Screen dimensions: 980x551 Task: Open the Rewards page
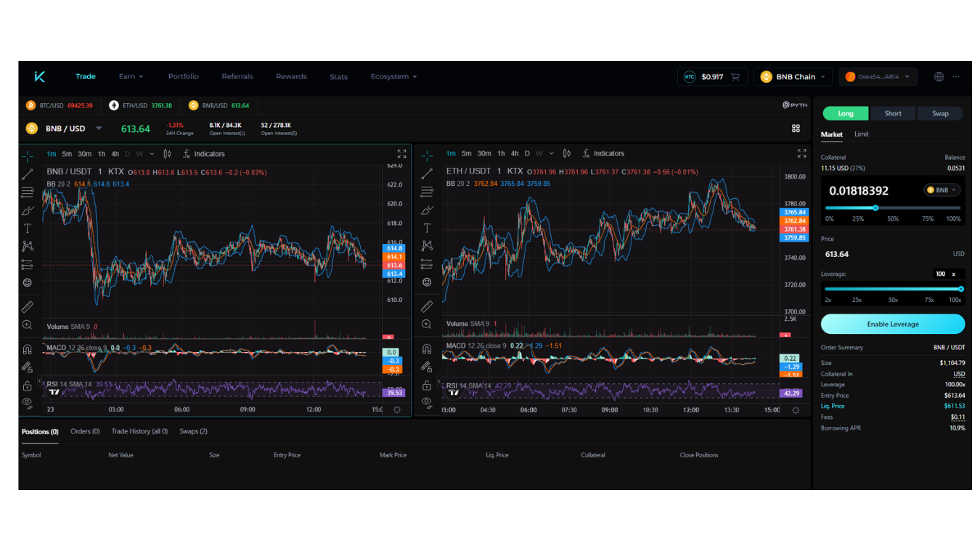point(291,76)
